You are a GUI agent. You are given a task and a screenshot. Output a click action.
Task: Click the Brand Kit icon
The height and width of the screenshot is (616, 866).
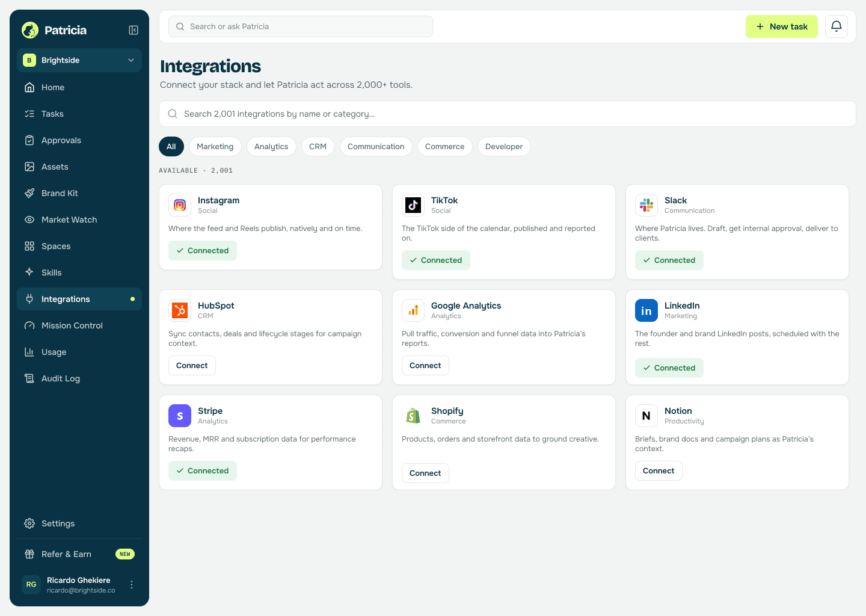pos(29,193)
